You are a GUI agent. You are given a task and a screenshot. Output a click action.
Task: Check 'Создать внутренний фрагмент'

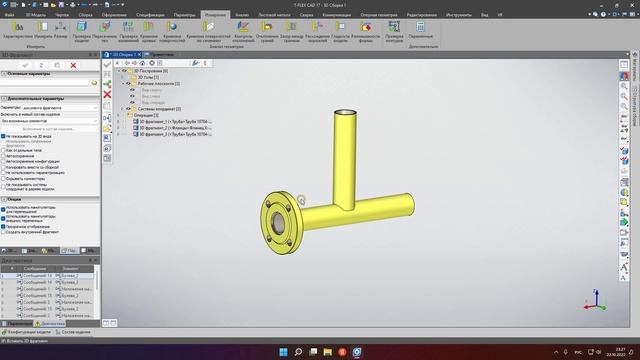coord(3,232)
